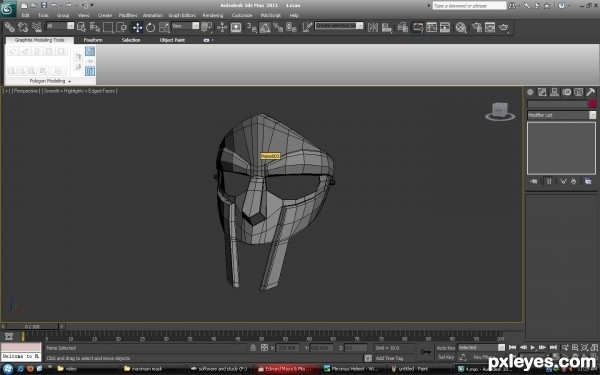Open the MAXScript menu

tap(271, 15)
